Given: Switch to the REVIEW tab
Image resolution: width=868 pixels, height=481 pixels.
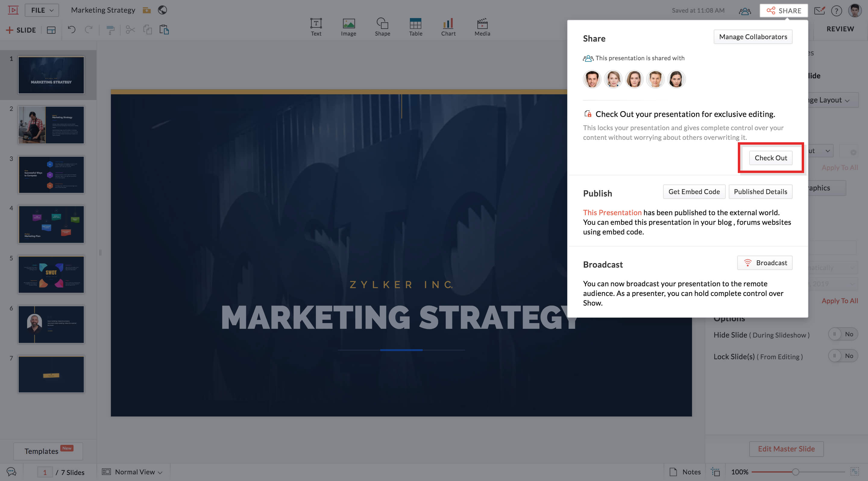Looking at the screenshot, I should point(840,29).
